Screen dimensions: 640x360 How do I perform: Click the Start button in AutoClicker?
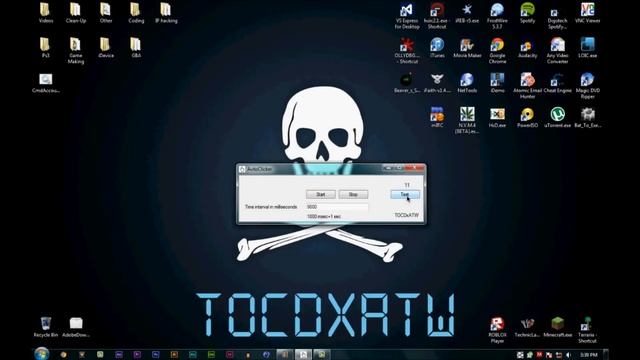(321, 195)
